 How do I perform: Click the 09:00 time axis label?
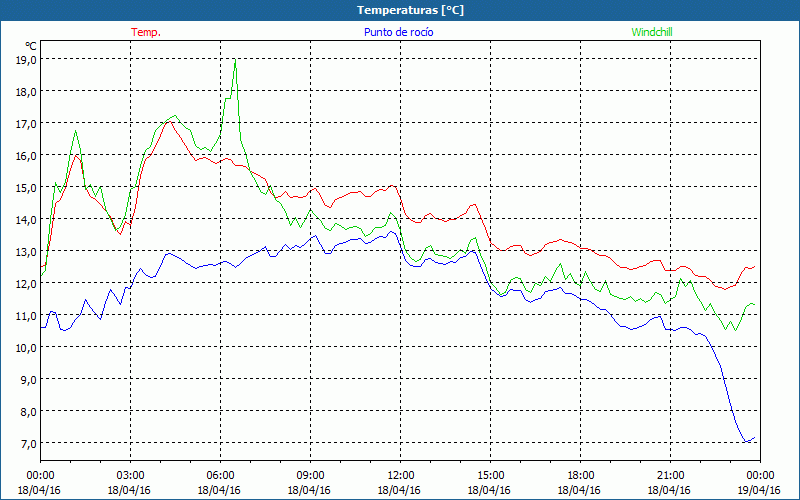click(310, 475)
